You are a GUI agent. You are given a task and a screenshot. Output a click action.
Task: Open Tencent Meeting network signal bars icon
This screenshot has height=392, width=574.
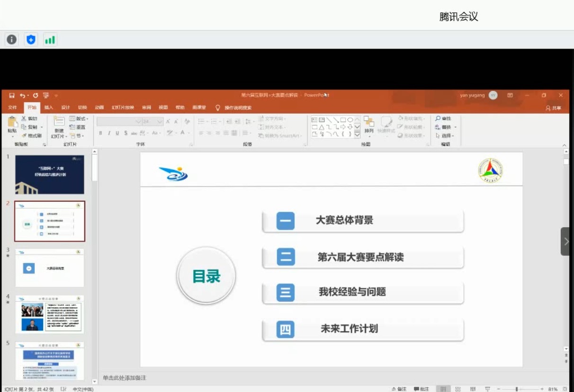[50, 40]
